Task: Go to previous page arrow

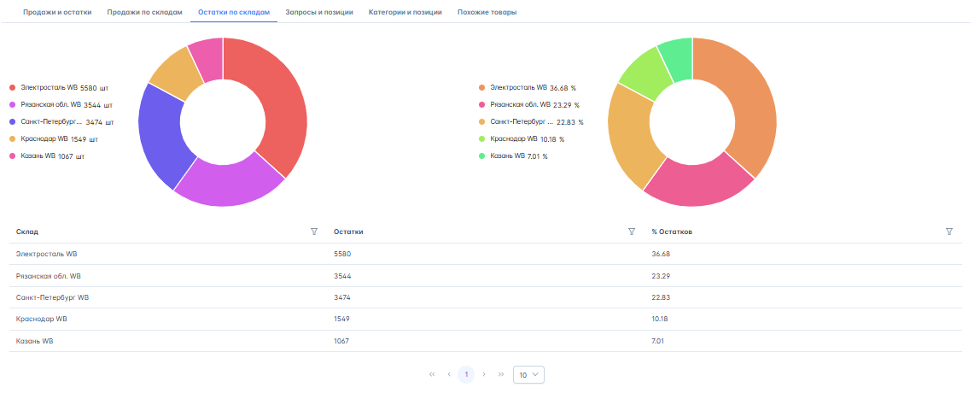Action: pos(449,374)
